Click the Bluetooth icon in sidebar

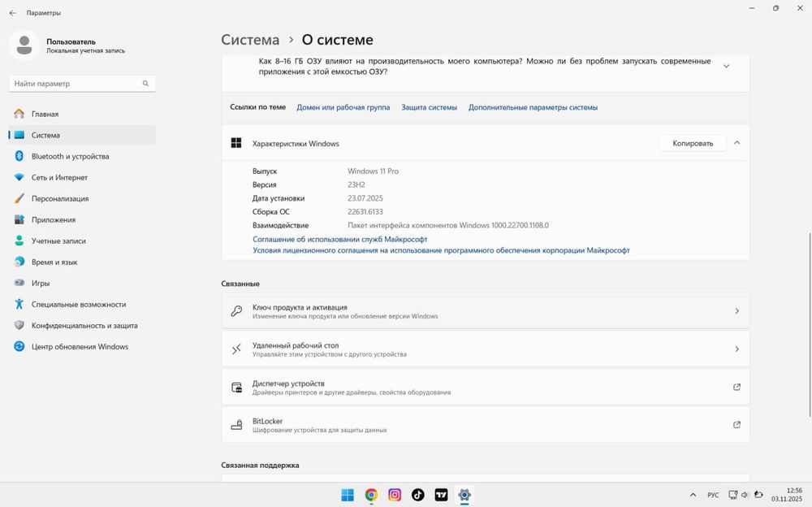pos(19,156)
